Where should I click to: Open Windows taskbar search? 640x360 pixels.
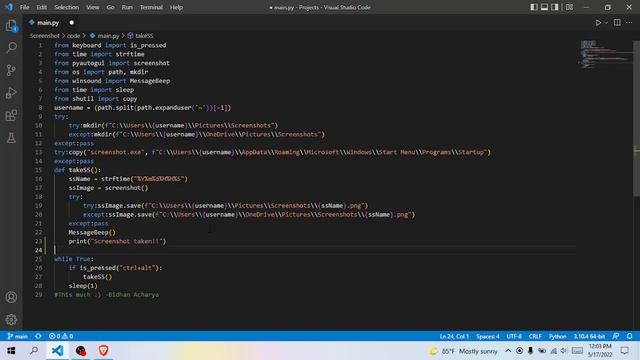tap(34, 351)
